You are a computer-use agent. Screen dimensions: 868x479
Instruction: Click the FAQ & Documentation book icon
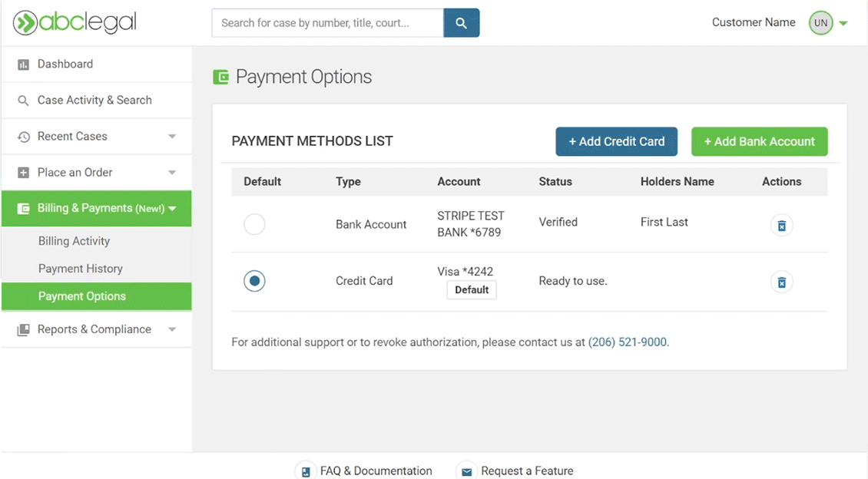click(x=306, y=471)
